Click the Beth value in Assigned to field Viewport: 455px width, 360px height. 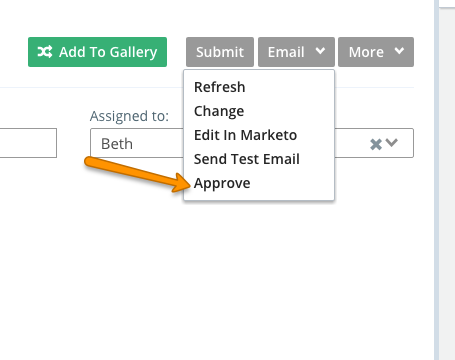point(117,144)
